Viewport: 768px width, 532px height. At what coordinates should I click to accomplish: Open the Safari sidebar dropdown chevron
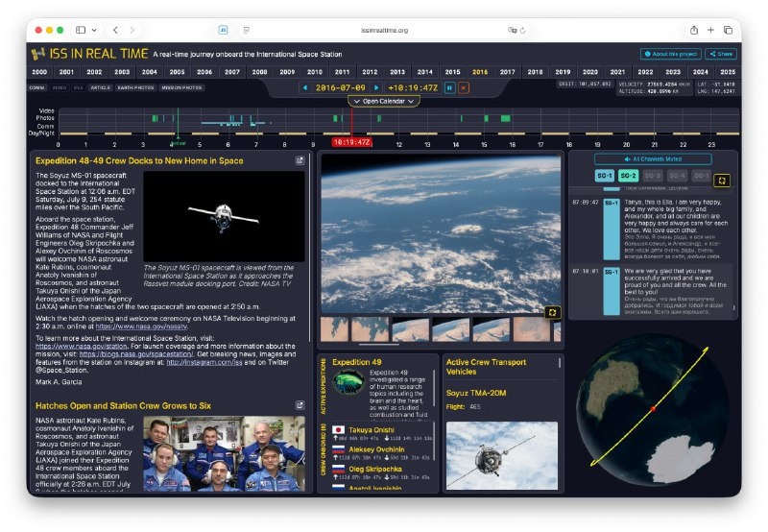[94, 30]
